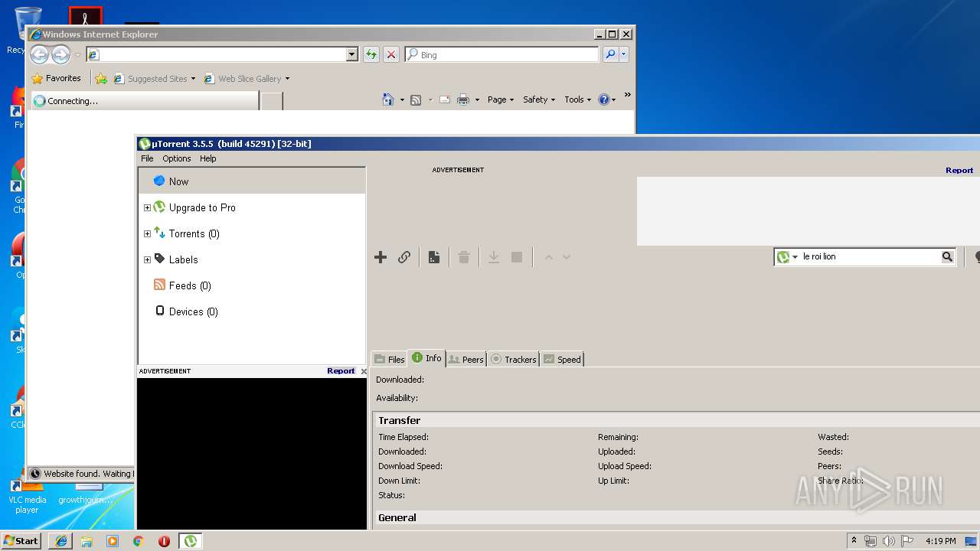Click the Help question mark icon in IE
980x551 pixels.
tap(604, 99)
